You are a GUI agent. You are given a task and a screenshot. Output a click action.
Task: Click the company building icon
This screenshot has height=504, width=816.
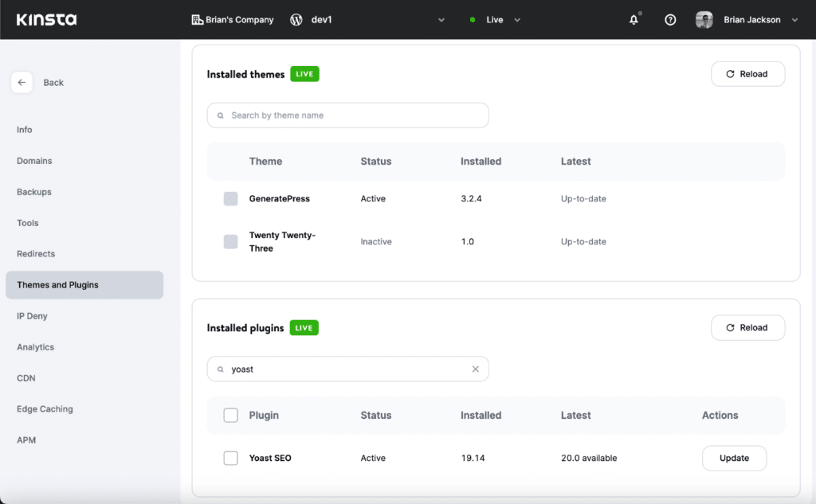pyautogui.click(x=198, y=20)
